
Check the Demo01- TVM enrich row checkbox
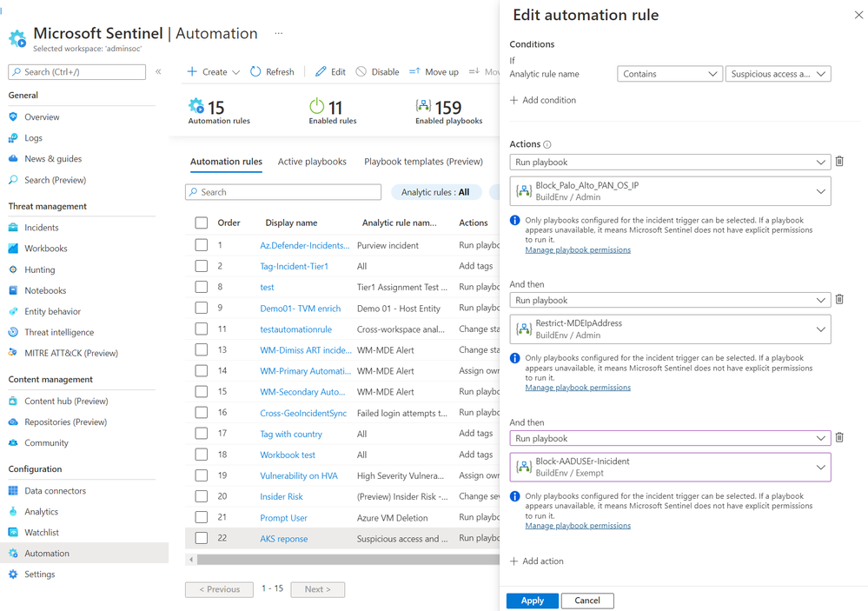(x=202, y=308)
